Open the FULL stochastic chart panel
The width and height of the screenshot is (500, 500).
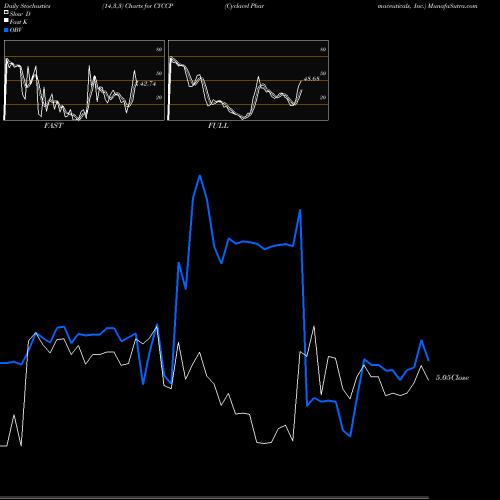click(248, 80)
